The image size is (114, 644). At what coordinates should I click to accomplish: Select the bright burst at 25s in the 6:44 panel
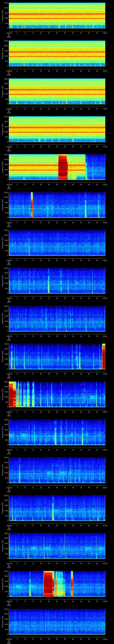click(x=49, y=281)
